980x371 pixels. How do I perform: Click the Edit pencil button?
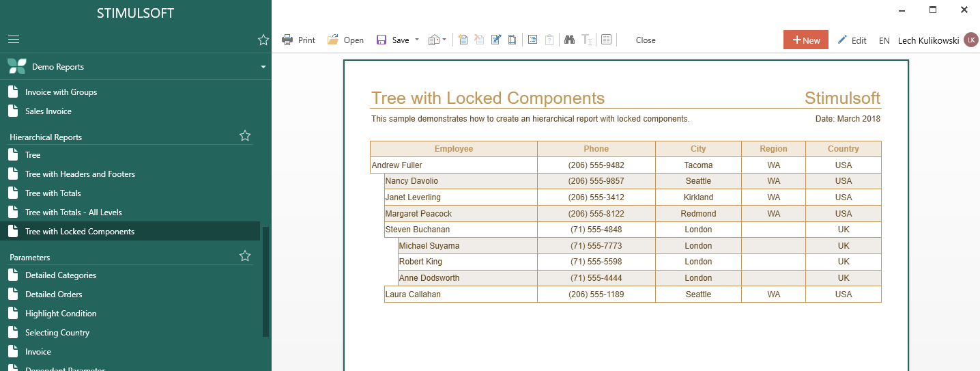852,40
